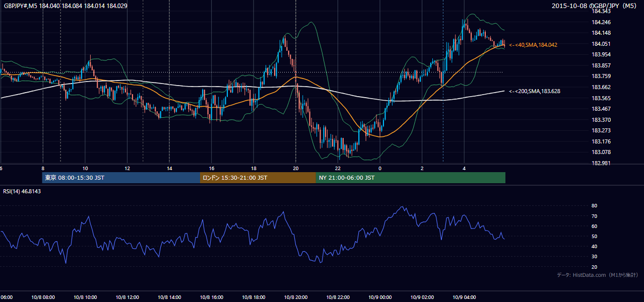
Task: Select the 40 SMA label reading 184.042
Action: [x=533, y=45]
